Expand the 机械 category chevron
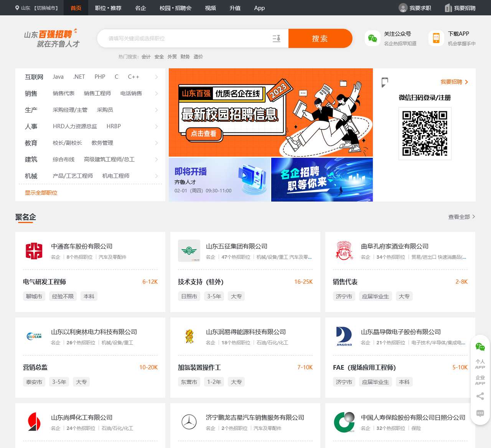This screenshot has width=491, height=448. coord(156,176)
